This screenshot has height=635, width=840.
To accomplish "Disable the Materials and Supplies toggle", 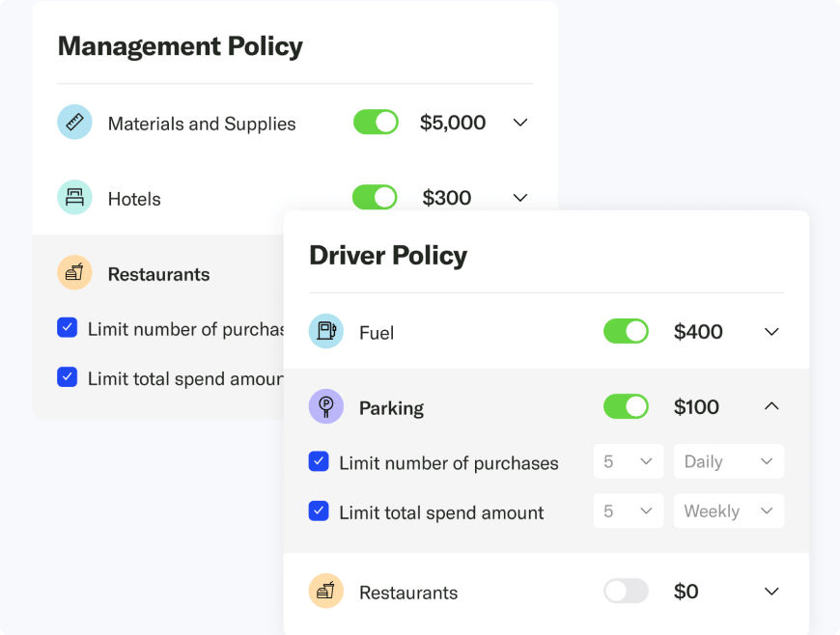I will (376, 123).
